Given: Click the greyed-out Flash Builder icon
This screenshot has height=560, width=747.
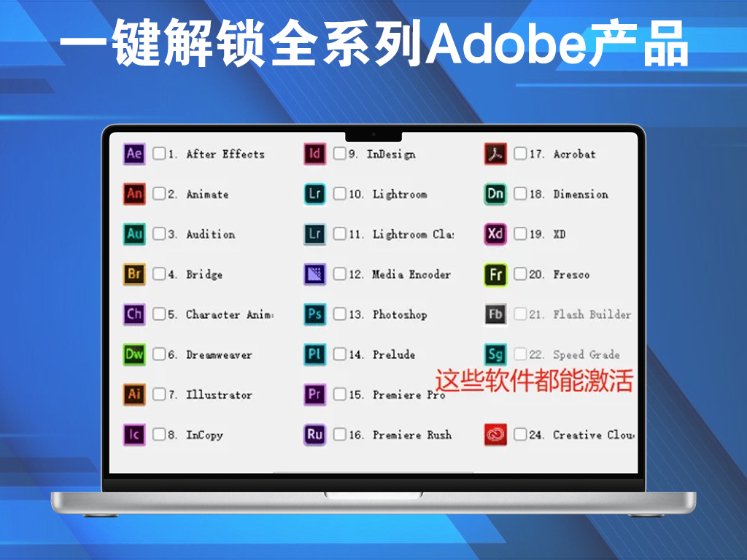Looking at the screenshot, I should point(495,314).
